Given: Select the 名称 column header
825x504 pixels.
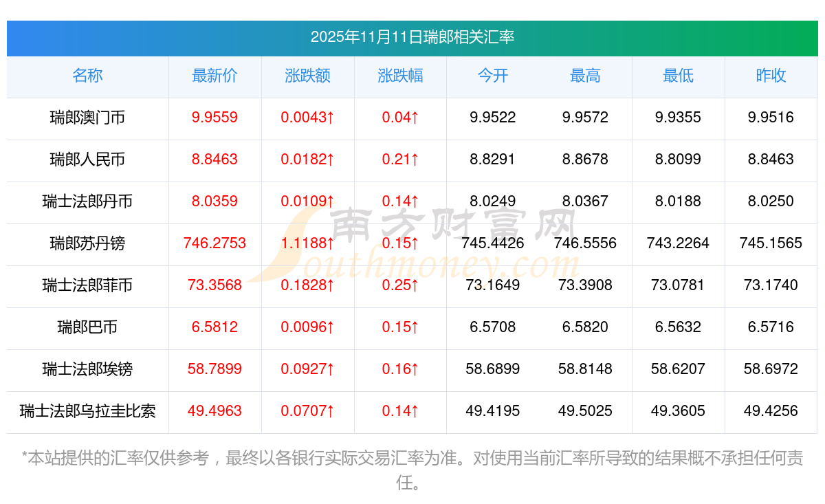Looking at the screenshot, I should [x=87, y=76].
